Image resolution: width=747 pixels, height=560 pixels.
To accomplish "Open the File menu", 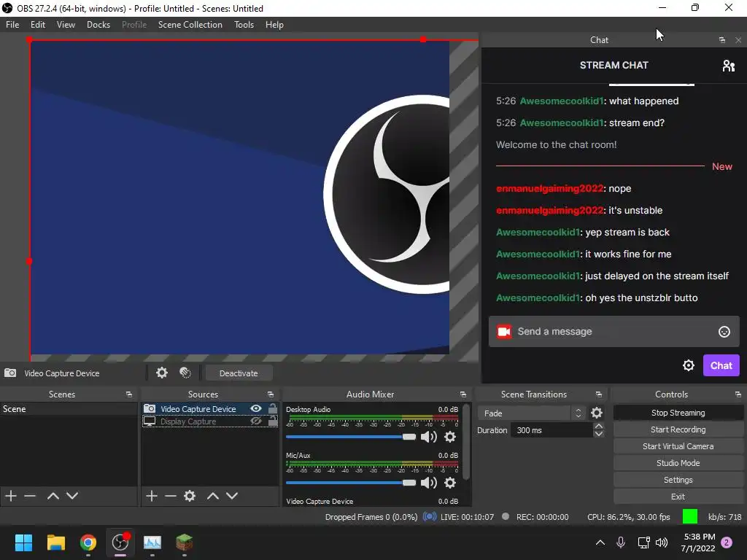I will [x=12, y=25].
